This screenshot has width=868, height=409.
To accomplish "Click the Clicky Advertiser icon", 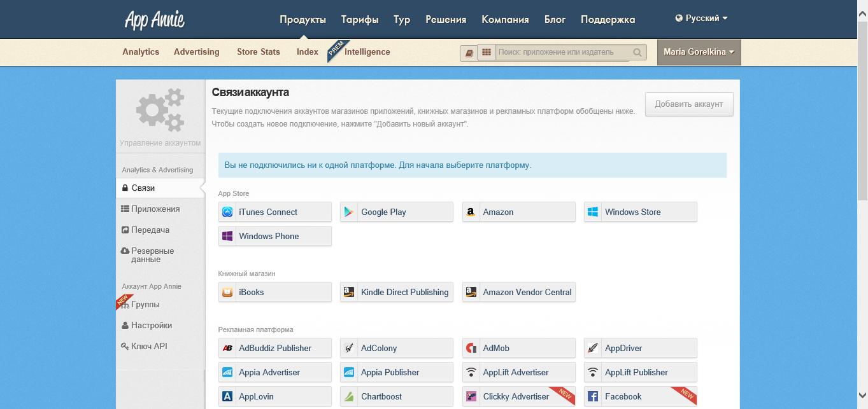I will coord(471,396).
